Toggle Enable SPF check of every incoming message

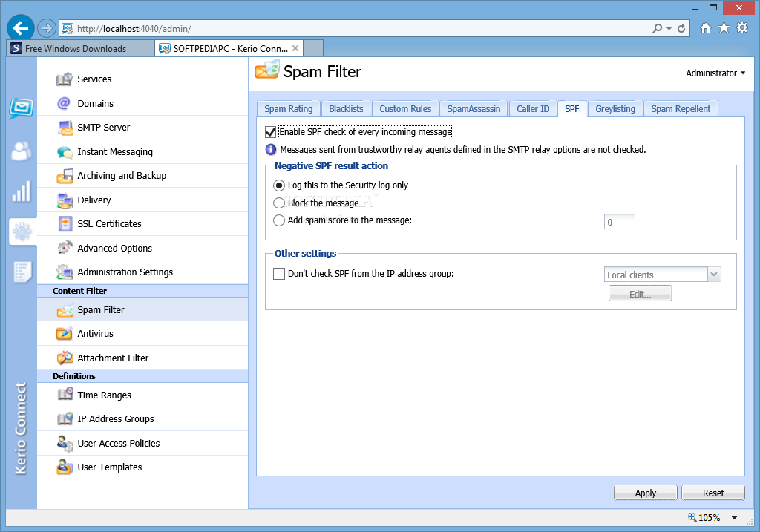tap(270, 132)
